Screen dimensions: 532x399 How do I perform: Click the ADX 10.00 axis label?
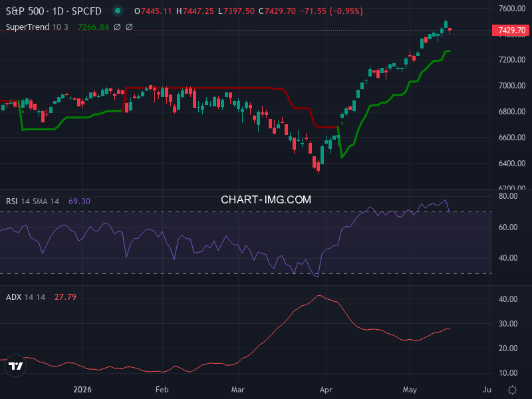pos(508,373)
